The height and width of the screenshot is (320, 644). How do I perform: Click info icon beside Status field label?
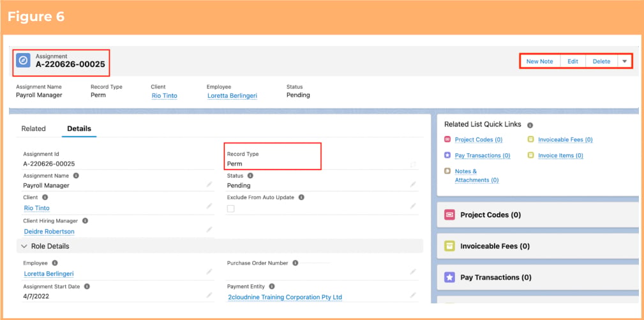[250, 176]
